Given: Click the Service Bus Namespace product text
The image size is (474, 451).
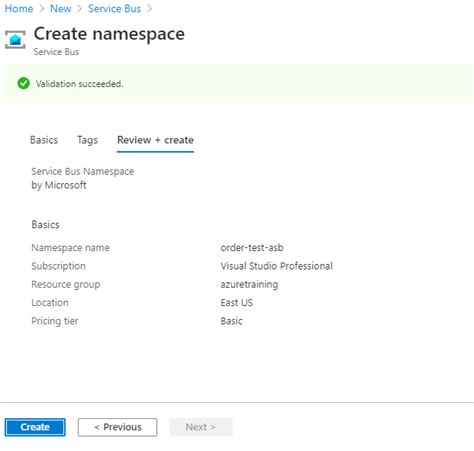Looking at the screenshot, I should pos(83,171).
